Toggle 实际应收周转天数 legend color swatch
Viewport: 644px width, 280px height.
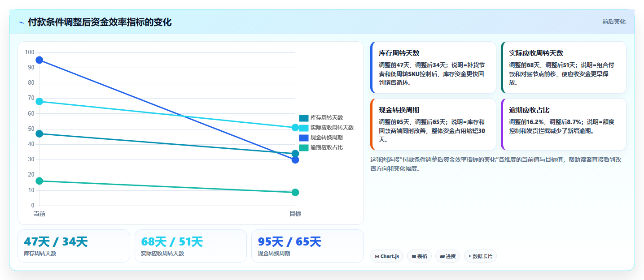click(304, 128)
